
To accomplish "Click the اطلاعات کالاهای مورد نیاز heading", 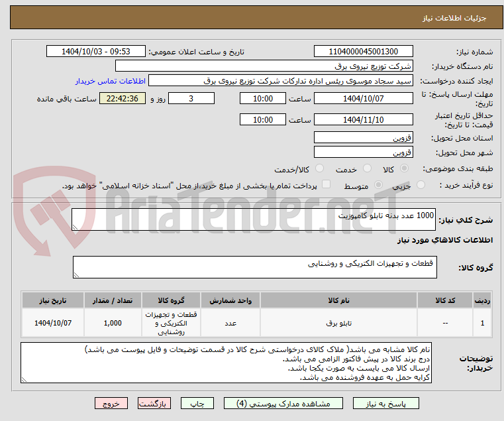I will [x=445, y=240].
